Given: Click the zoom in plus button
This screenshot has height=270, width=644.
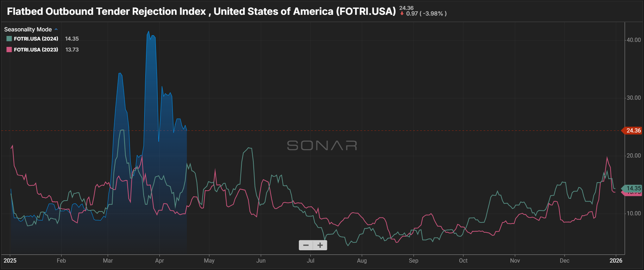Looking at the screenshot, I should [320, 245].
